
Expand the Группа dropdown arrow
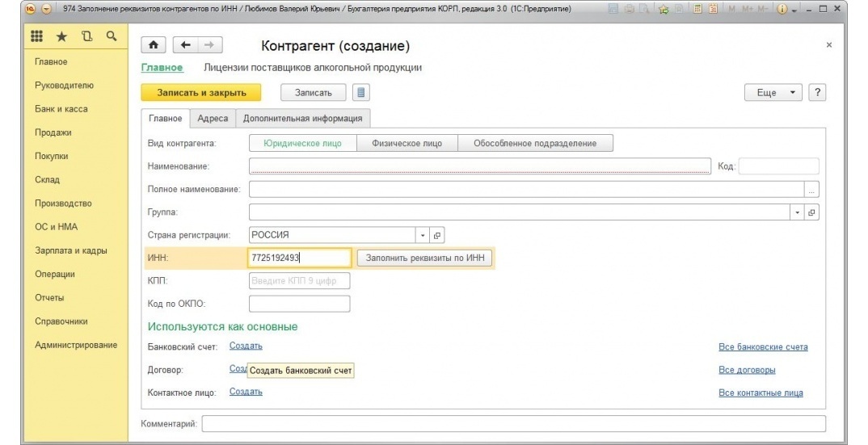(x=798, y=212)
